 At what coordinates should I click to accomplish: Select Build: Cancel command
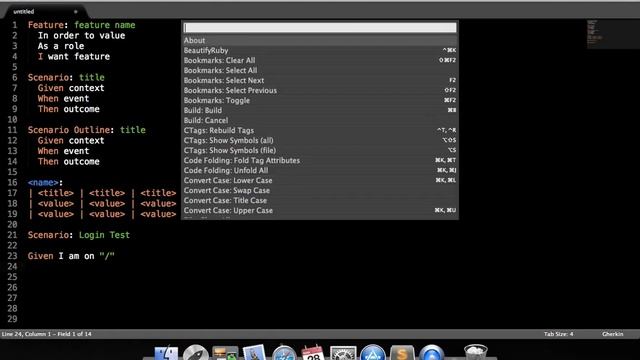click(x=320, y=120)
